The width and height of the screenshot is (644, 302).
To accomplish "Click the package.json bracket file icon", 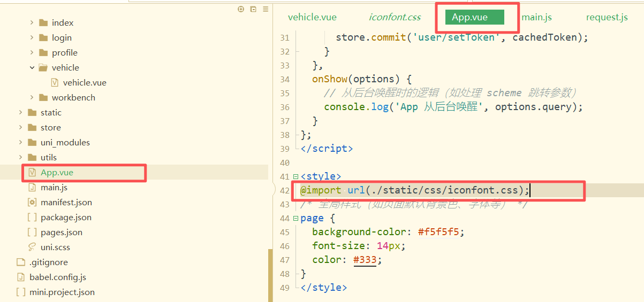I will (32, 217).
